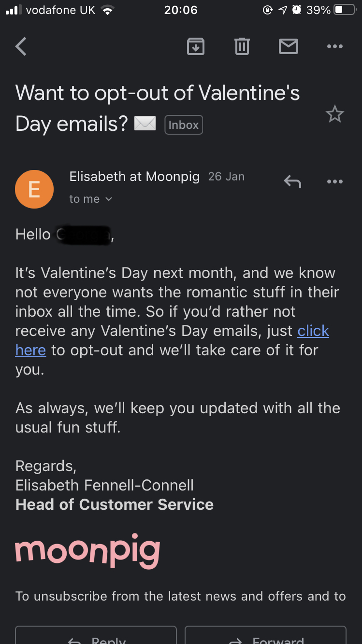Viewport: 362px width, 644px height.
Task: Tap the orange E sender avatar
Action: [34, 189]
